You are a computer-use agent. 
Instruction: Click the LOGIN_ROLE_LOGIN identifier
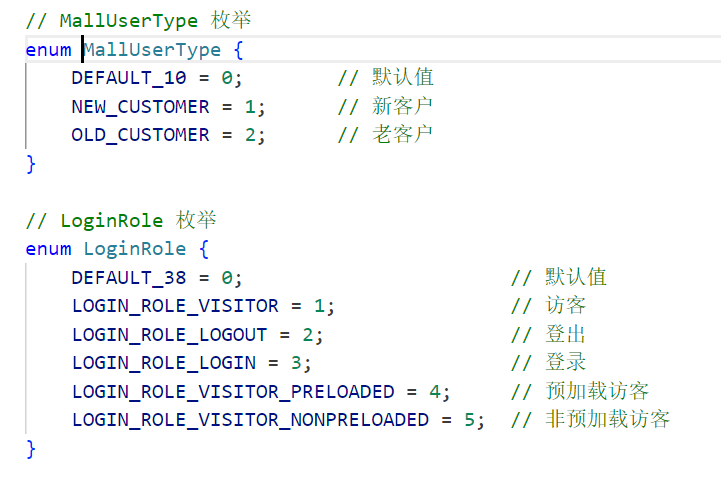click(164, 363)
